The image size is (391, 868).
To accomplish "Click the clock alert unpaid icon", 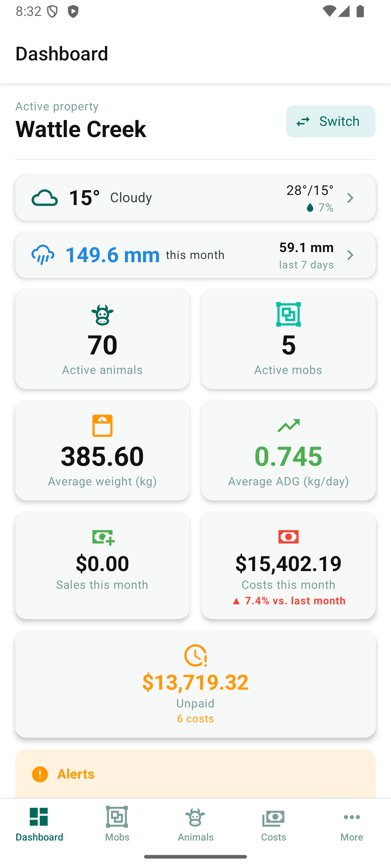I will tap(195, 655).
